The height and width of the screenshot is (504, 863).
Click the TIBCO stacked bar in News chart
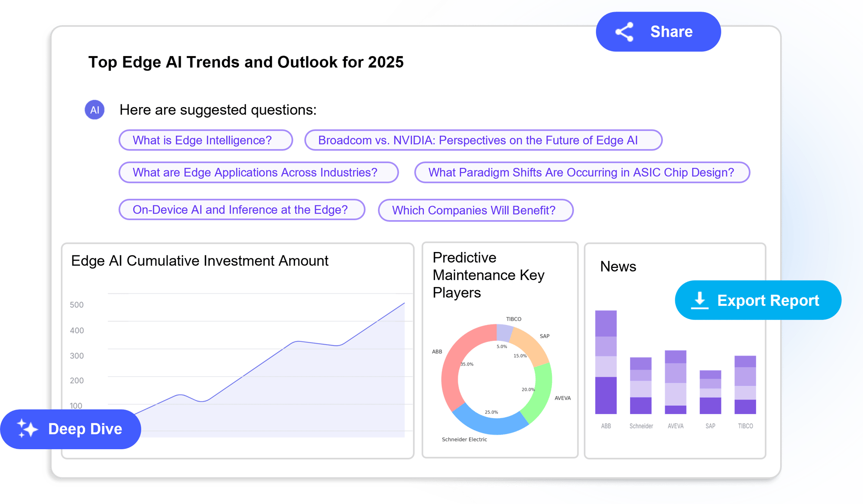[x=745, y=384]
